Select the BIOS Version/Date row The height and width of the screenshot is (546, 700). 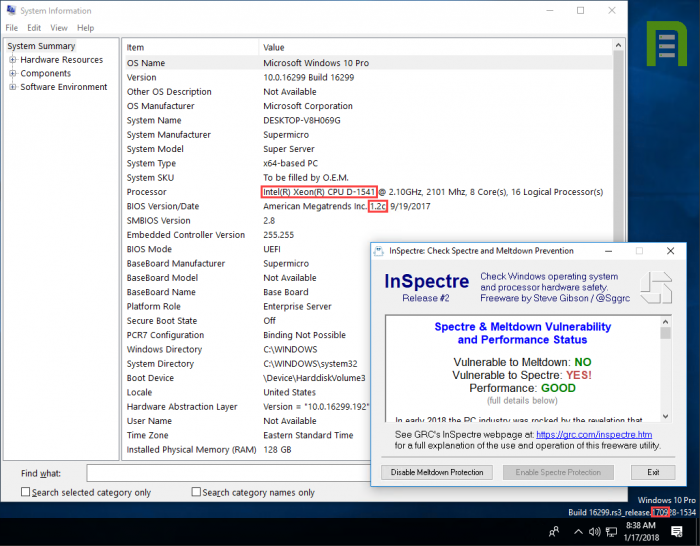pos(367,206)
